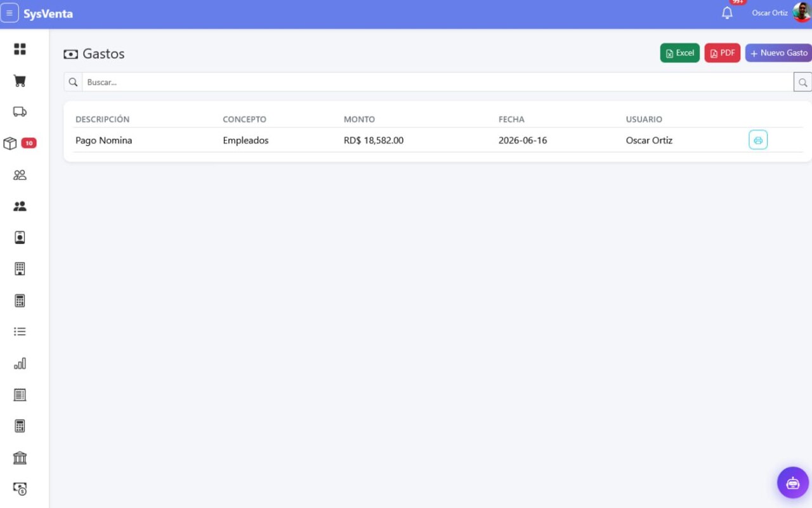Click the Gastos page heading

click(x=94, y=54)
